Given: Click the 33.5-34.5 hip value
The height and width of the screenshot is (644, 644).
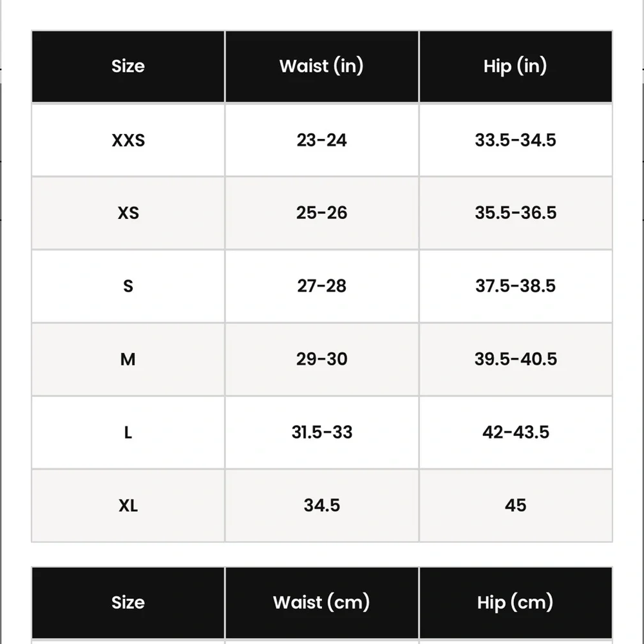Looking at the screenshot, I should 515,140.
